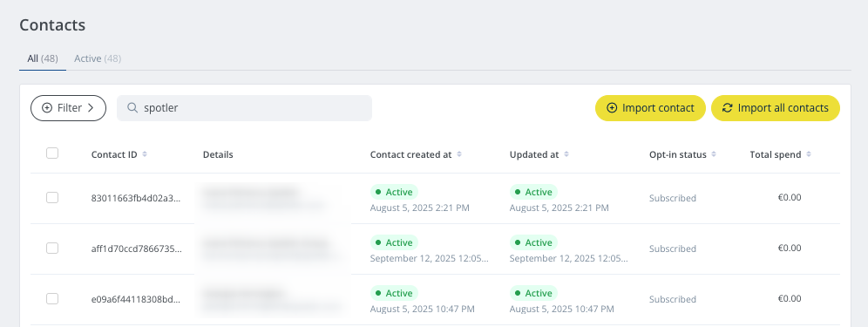The height and width of the screenshot is (327, 868).
Task: Click the plus icon on Import contact
Action: coord(612,108)
